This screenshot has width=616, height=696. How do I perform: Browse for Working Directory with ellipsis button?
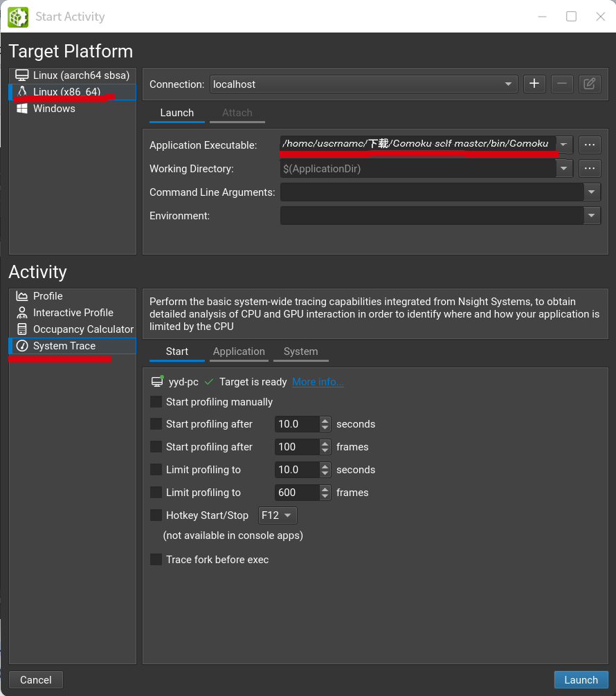click(590, 168)
